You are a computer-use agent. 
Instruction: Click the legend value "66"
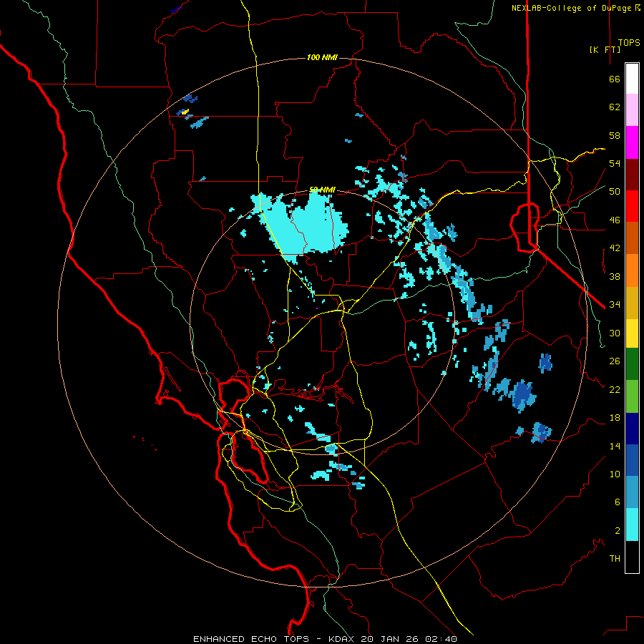coord(615,79)
